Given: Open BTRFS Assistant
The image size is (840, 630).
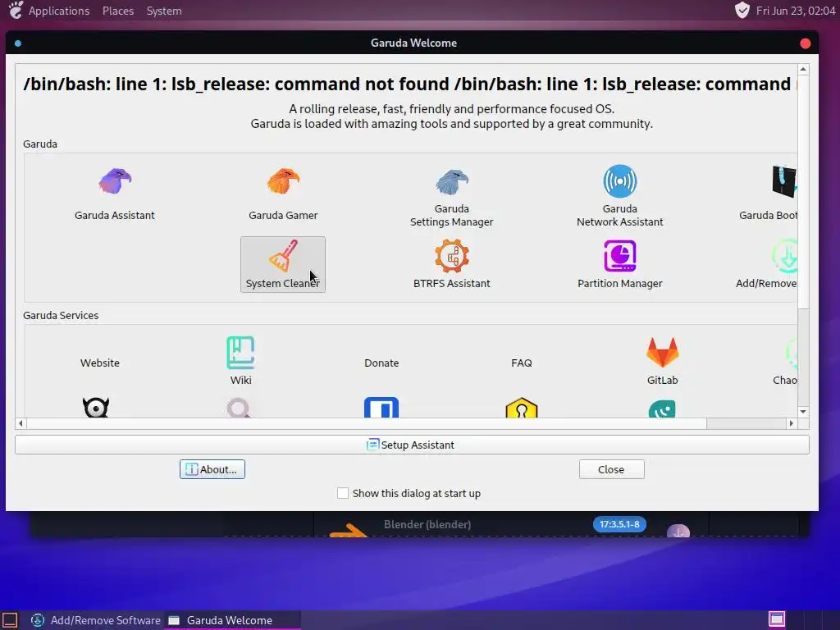Looking at the screenshot, I should 452,265.
